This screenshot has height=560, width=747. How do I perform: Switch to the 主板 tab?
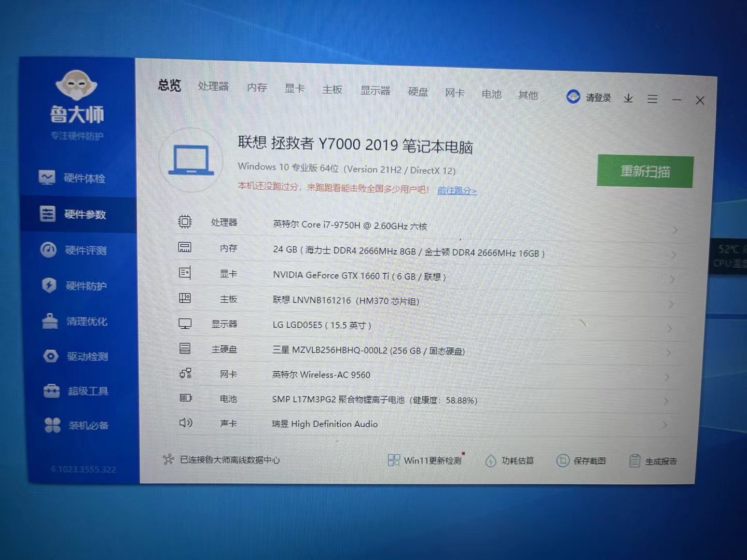[x=332, y=90]
